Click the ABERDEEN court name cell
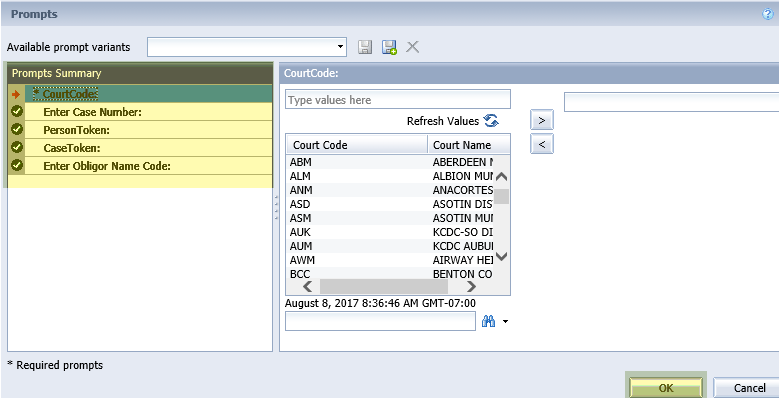779x398 pixels. (x=463, y=162)
